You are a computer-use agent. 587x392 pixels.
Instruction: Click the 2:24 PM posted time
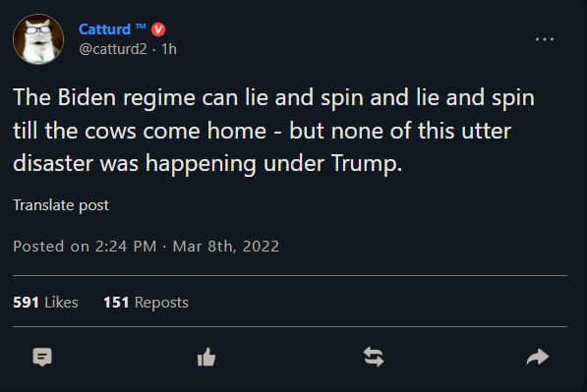pyautogui.click(x=126, y=247)
